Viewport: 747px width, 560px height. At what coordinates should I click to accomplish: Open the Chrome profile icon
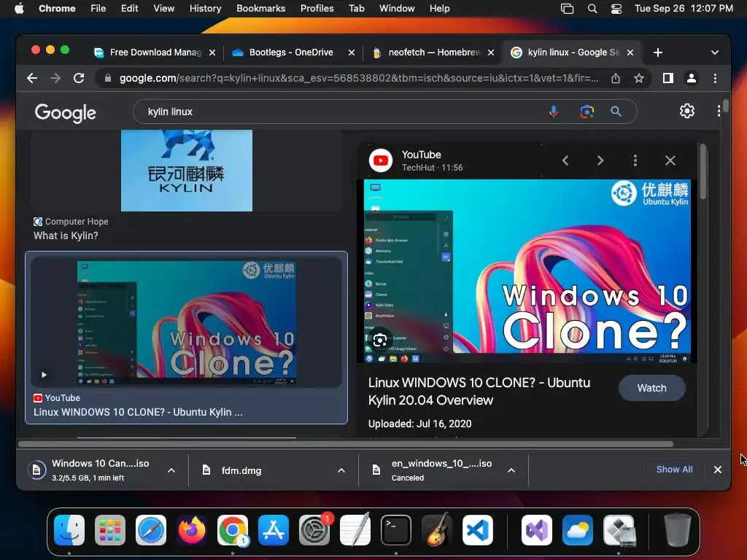coord(692,78)
